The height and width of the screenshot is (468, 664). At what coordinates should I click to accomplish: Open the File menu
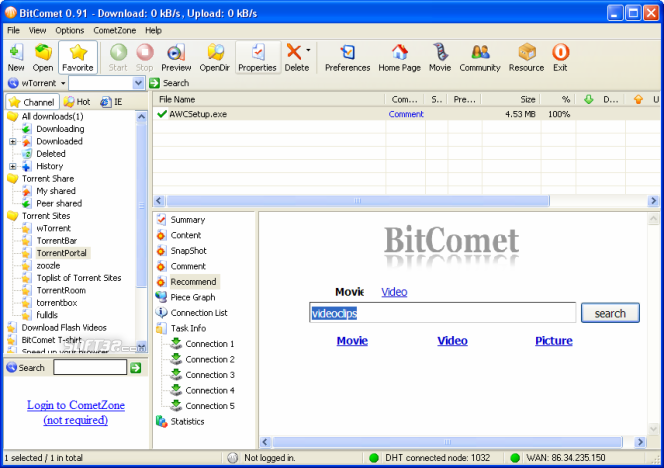pos(13,30)
